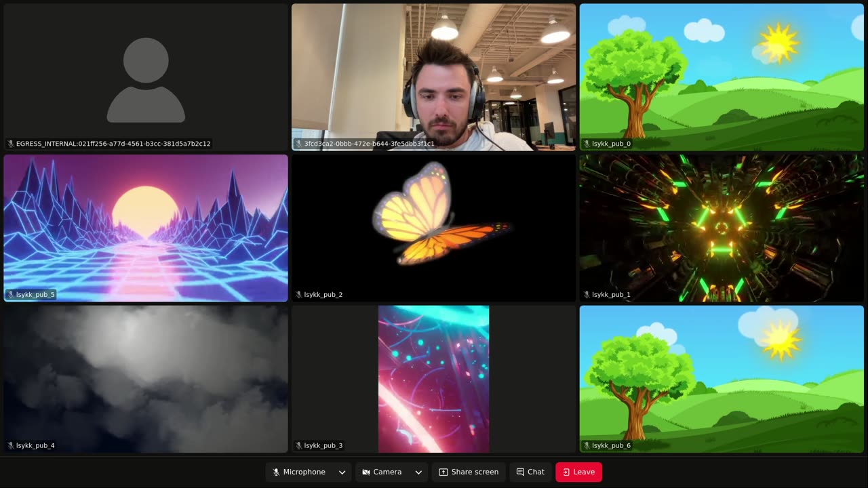This screenshot has width=868, height=488.
Task: Click muted mic icon on lsykk_pub_0 tile
Action: [x=587, y=144]
